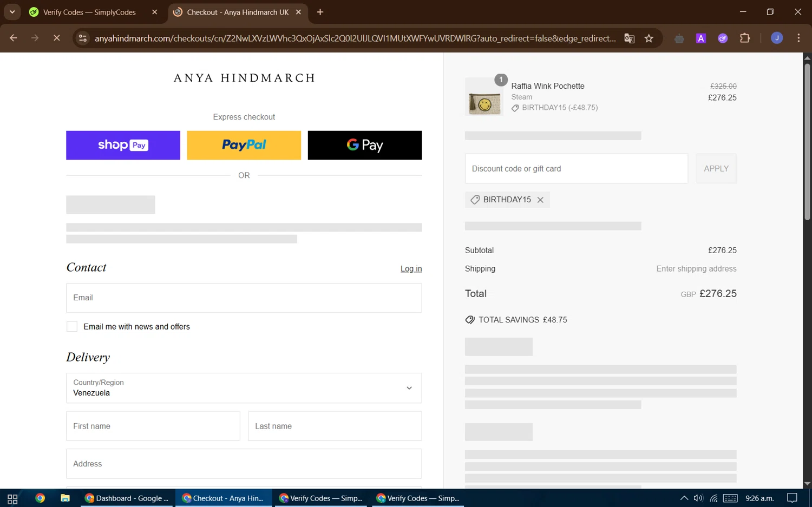Open the Country/Region dropdown
The width and height of the screenshot is (812, 507).
(244, 388)
